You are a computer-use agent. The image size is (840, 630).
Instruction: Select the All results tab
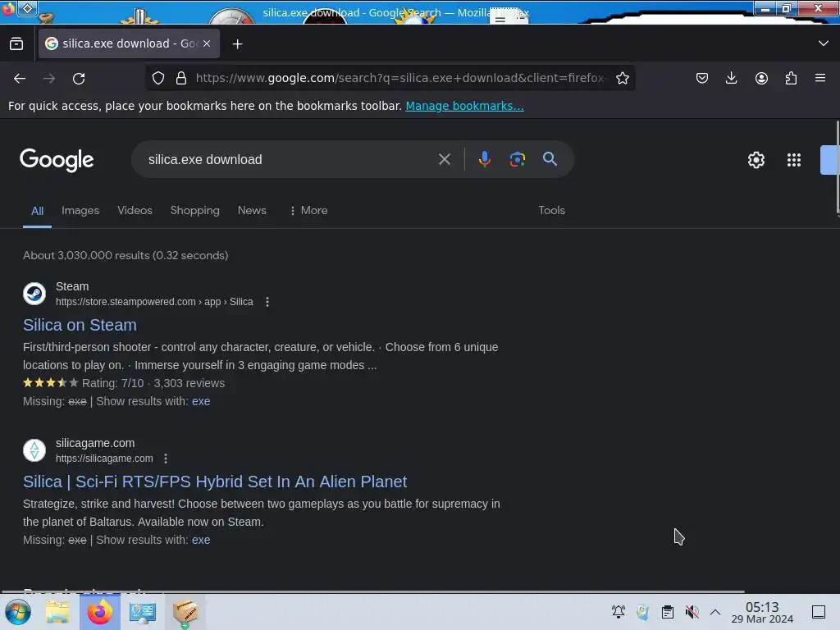click(37, 211)
